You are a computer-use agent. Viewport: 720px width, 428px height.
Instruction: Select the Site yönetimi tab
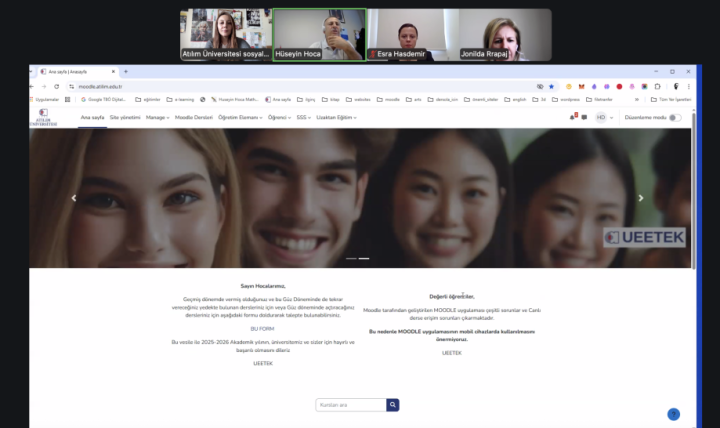[125, 117]
